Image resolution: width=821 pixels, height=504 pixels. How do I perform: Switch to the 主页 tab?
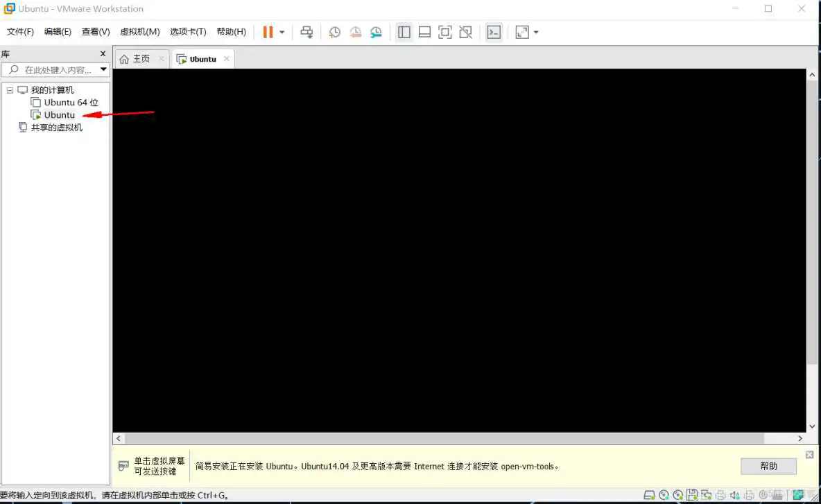pos(141,59)
